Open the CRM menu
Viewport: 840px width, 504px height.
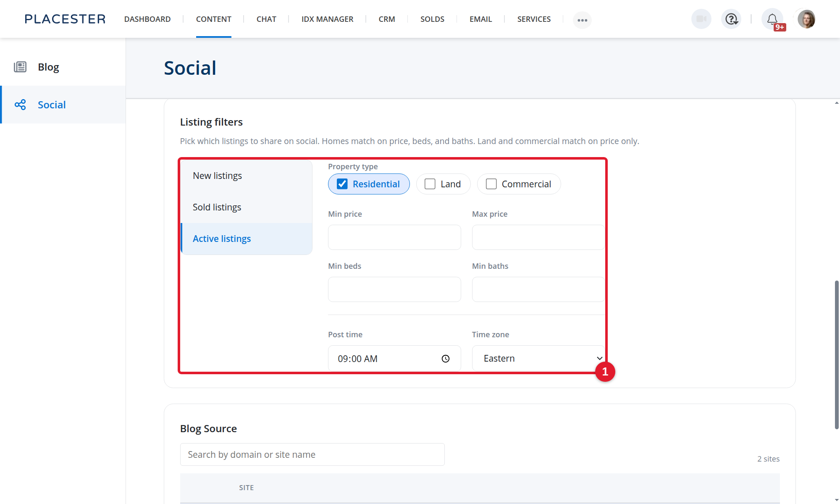(387, 19)
